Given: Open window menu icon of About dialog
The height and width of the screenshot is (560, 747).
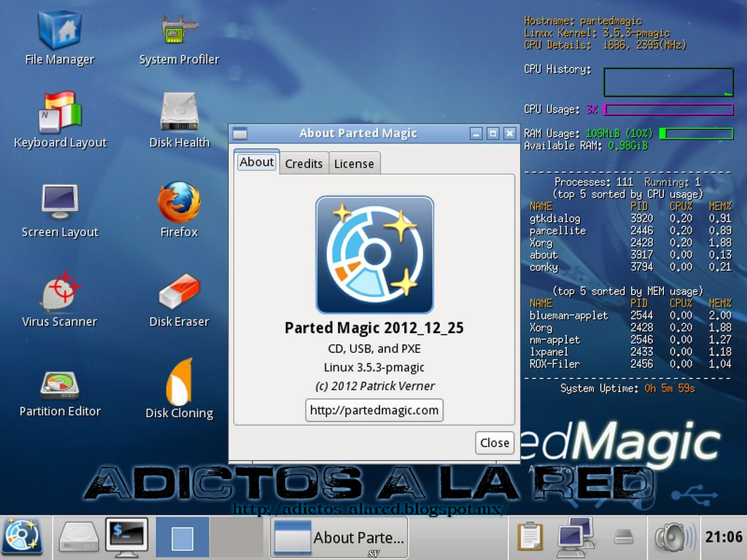Looking at the screenshot, I should coord(239,134).
